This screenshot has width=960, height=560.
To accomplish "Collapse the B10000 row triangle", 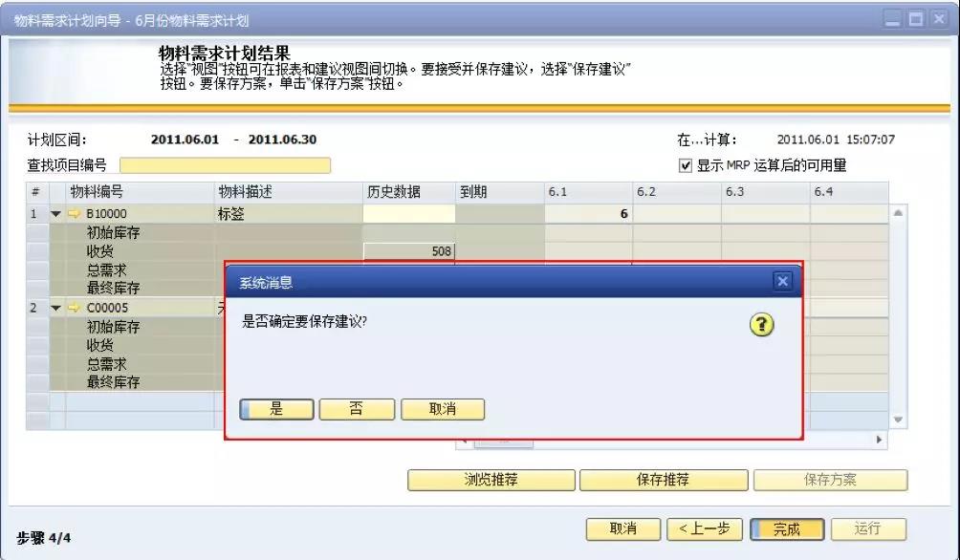I will click(x=56, y=214).
